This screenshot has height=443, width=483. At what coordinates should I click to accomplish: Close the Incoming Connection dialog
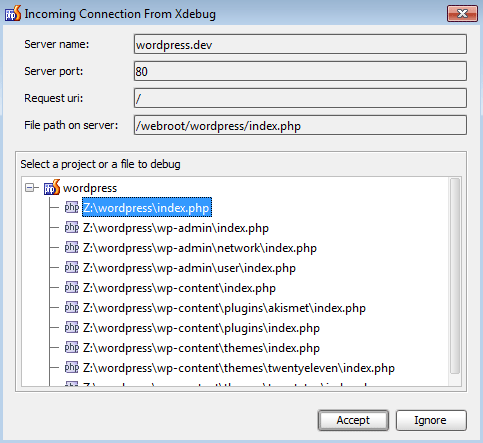[x=462, y=14]
